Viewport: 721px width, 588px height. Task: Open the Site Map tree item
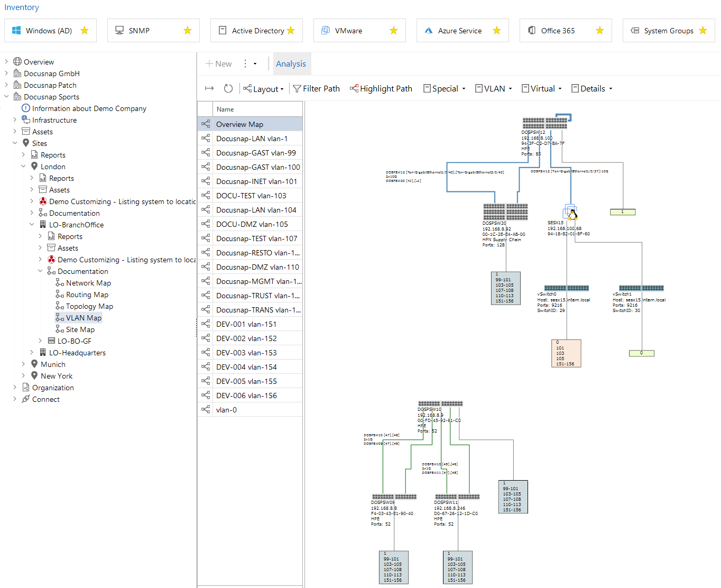point(80,329)
